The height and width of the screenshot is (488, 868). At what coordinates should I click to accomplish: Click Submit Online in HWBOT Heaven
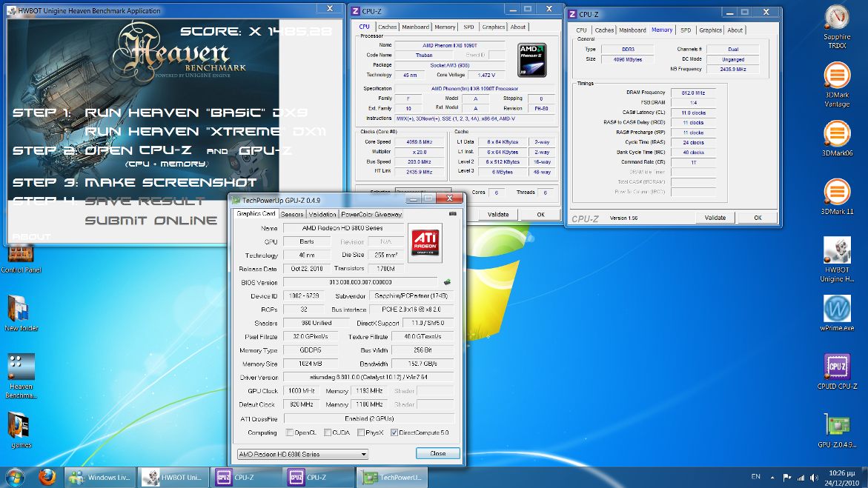[150, 221]
